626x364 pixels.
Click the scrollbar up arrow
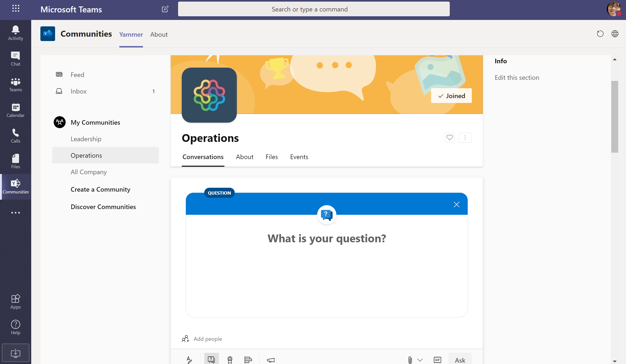tap(615, 60)
